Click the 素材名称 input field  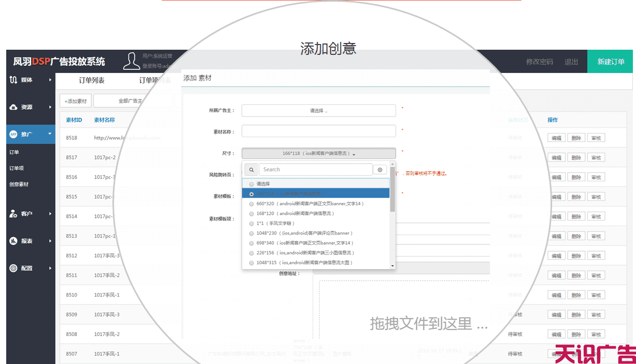click(319, 132)
